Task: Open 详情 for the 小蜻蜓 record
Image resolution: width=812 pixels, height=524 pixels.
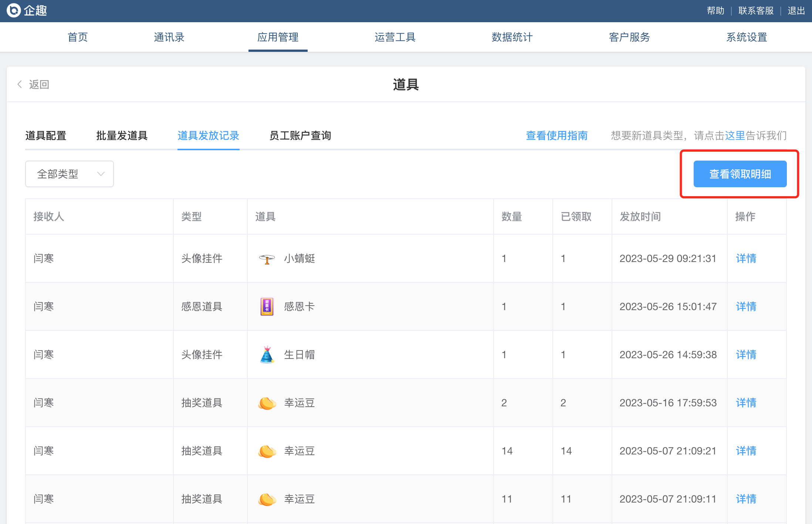Action: click(746, 258)
